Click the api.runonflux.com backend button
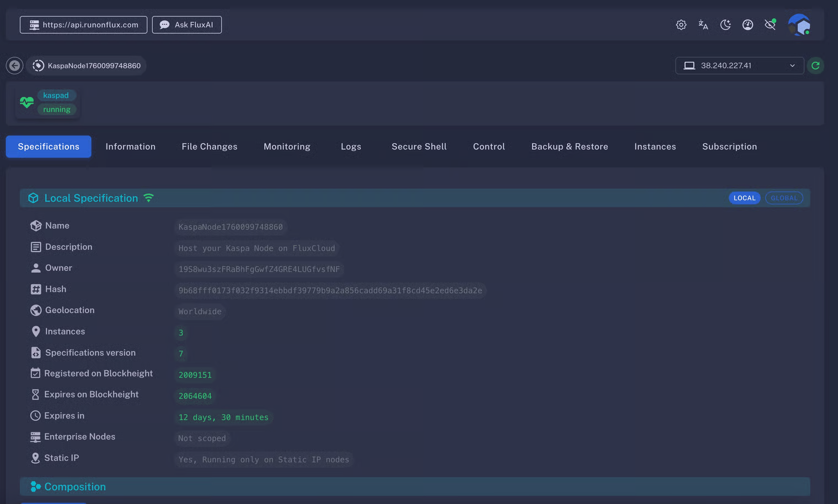Viewport: 838px width, 504px height. [x=84, y=25]
